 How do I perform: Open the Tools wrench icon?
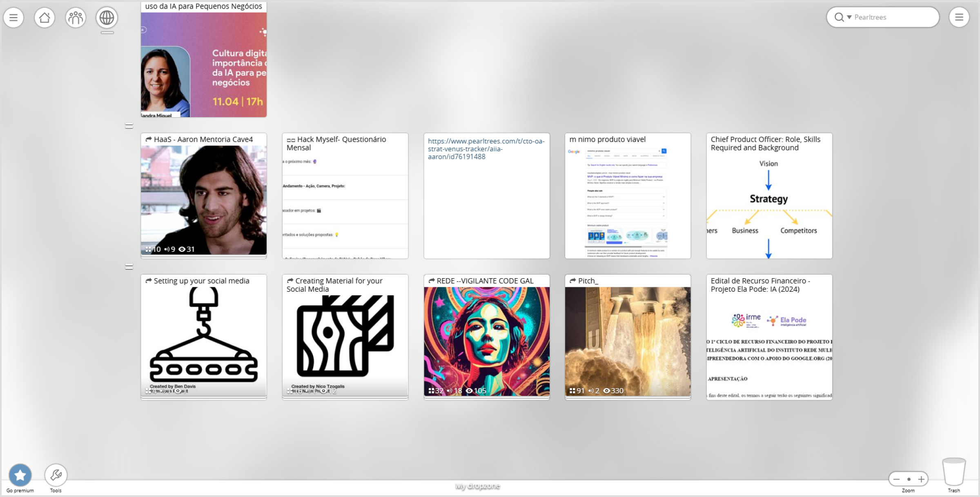point(56,475)
